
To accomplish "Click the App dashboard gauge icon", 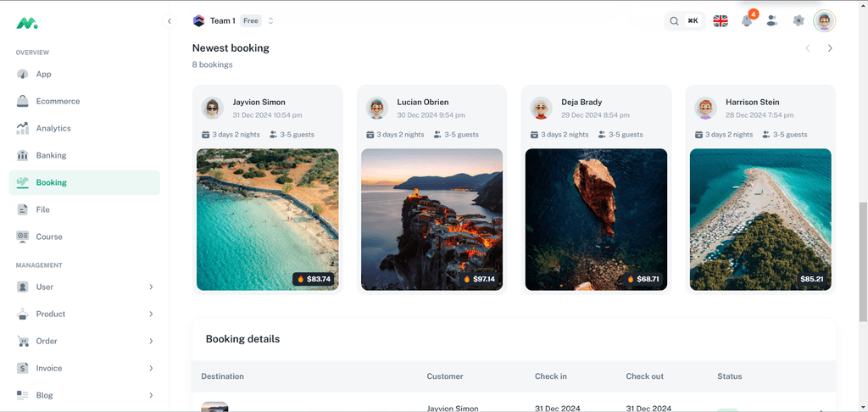I will 22,75.
